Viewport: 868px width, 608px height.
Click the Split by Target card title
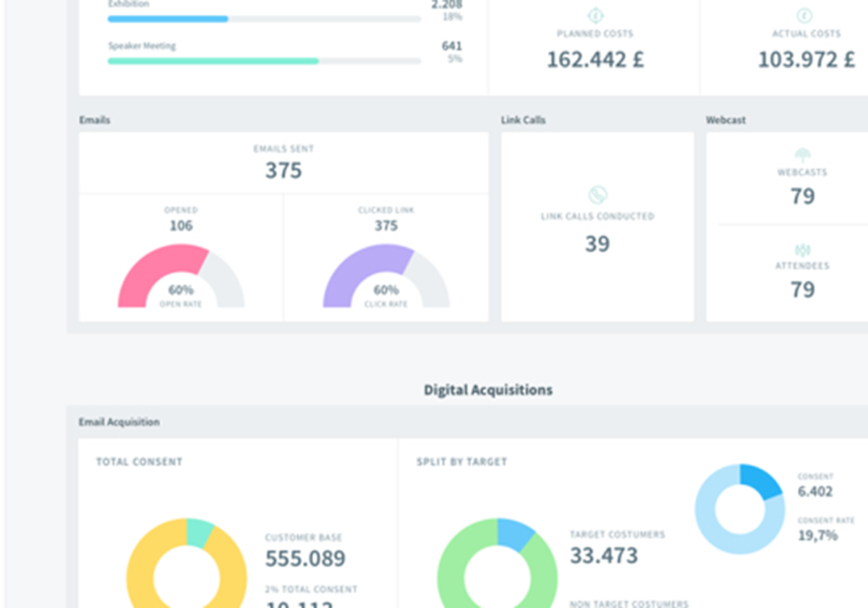tap(462, 462)
